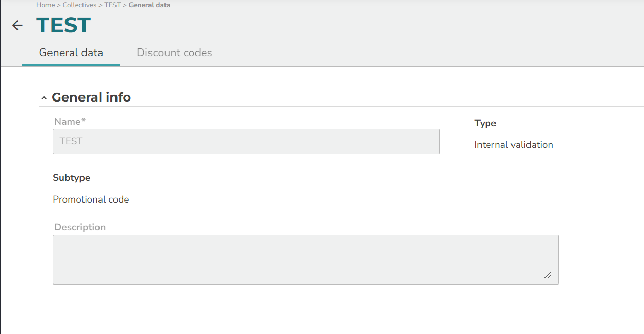Switch to the Discount codes tab
This screenshot has width=644, height=334.
coord(174,53)
